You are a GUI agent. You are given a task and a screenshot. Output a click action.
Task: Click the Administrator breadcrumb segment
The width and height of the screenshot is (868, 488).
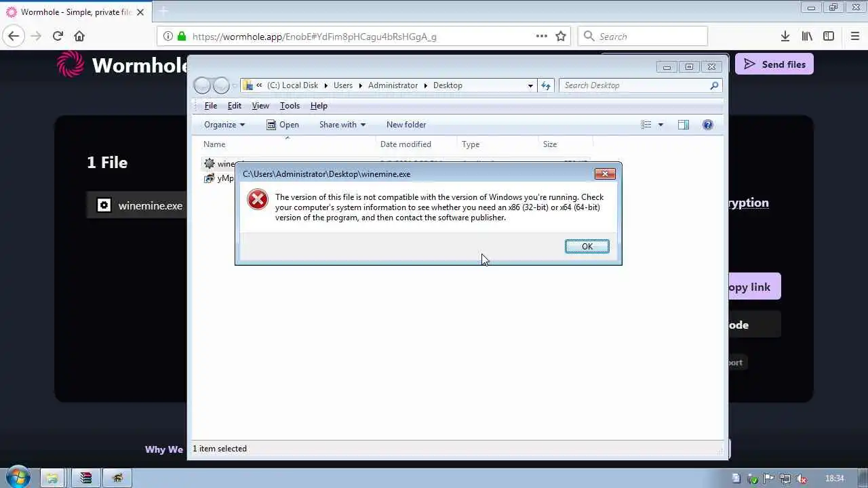click(393, 85)
